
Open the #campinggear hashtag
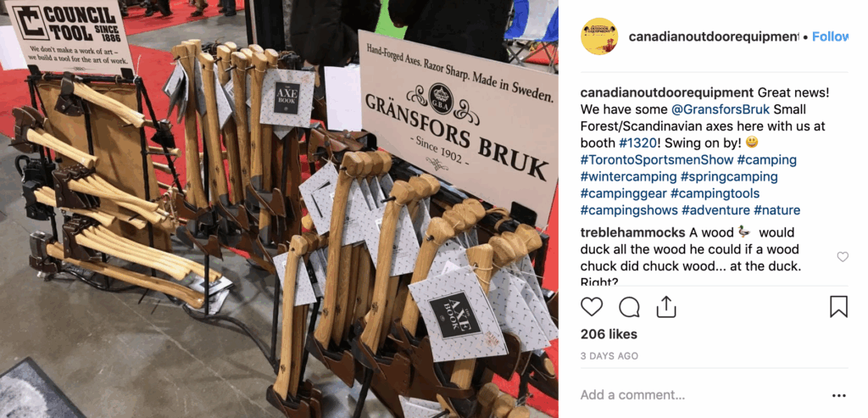click(623, 194)
